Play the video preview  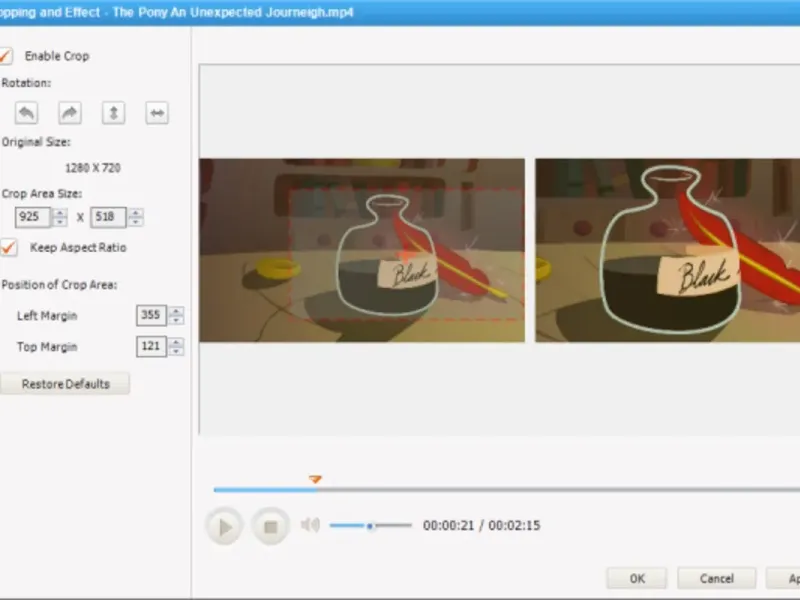pyautogui.click(x=224, y=526)
